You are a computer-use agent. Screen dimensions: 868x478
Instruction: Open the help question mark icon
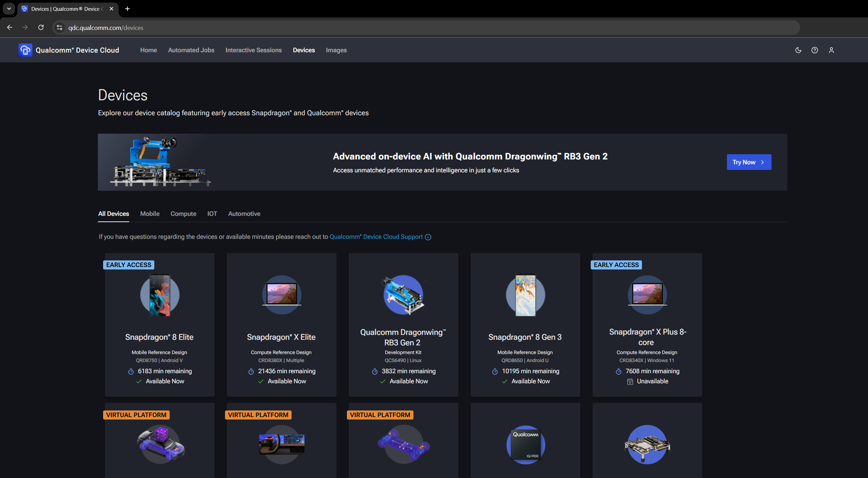point(815,50)
